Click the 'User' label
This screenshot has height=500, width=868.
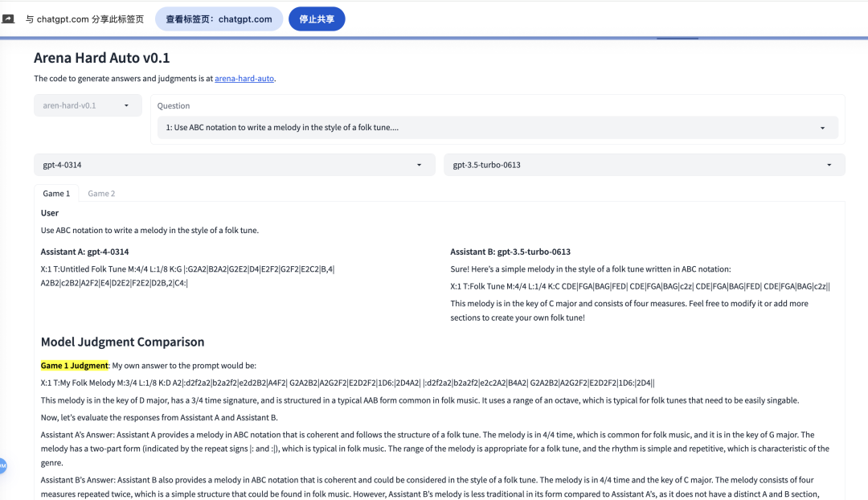(x=49, y=213)
